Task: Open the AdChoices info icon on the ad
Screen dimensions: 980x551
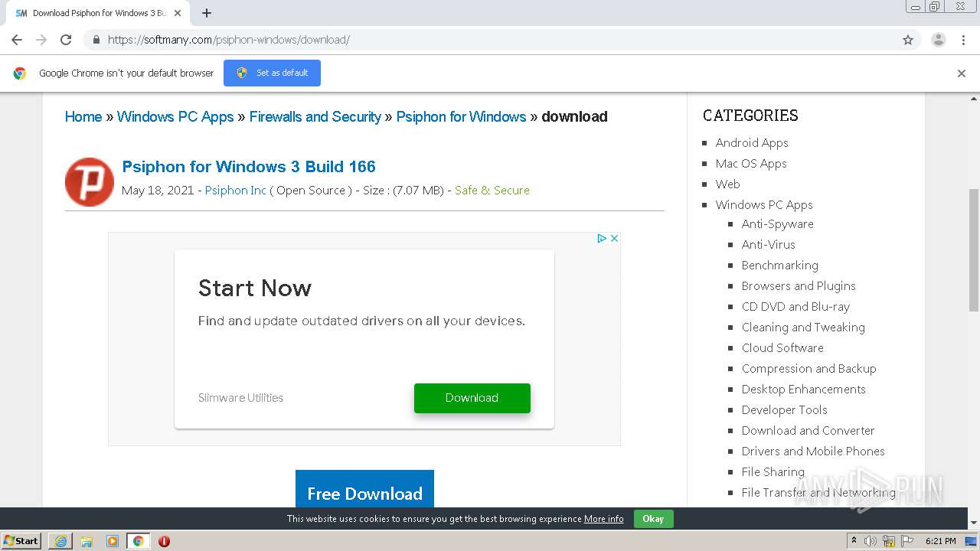Action: (x=602, y=239)
